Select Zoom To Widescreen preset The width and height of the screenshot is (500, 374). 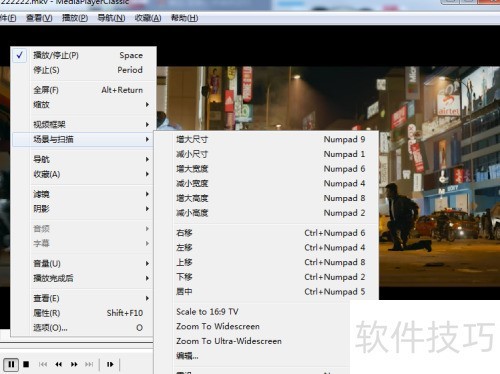(253, 326)
